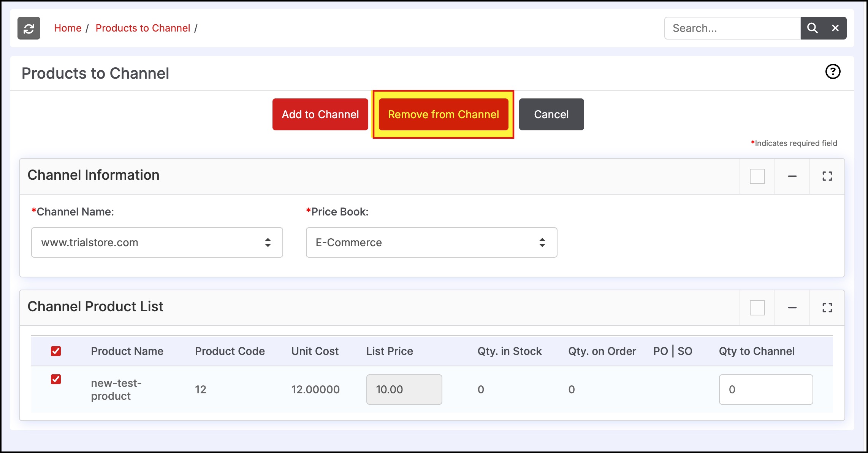Click the Remove from Channel button

[443, 114]
